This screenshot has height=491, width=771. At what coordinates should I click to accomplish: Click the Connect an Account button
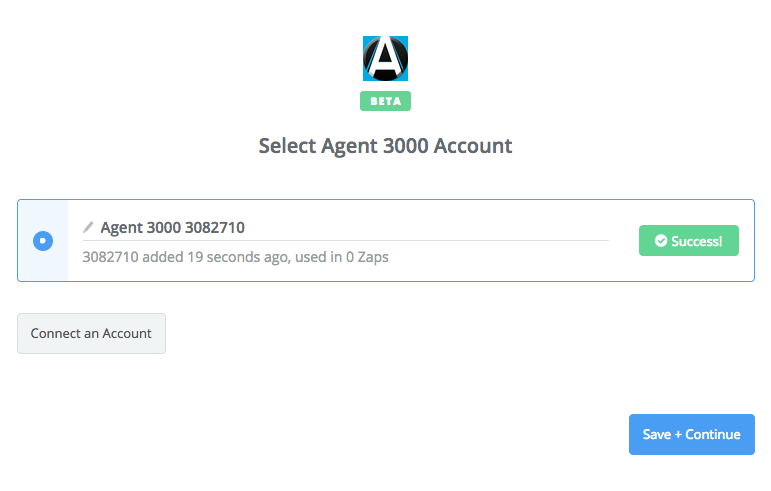point(91,333)
